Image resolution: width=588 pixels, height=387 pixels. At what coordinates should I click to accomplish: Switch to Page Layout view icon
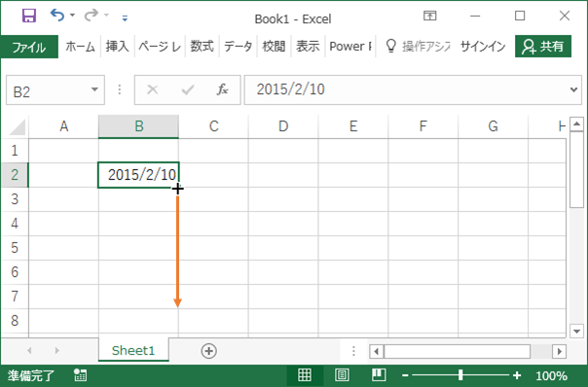pos(342,374)
